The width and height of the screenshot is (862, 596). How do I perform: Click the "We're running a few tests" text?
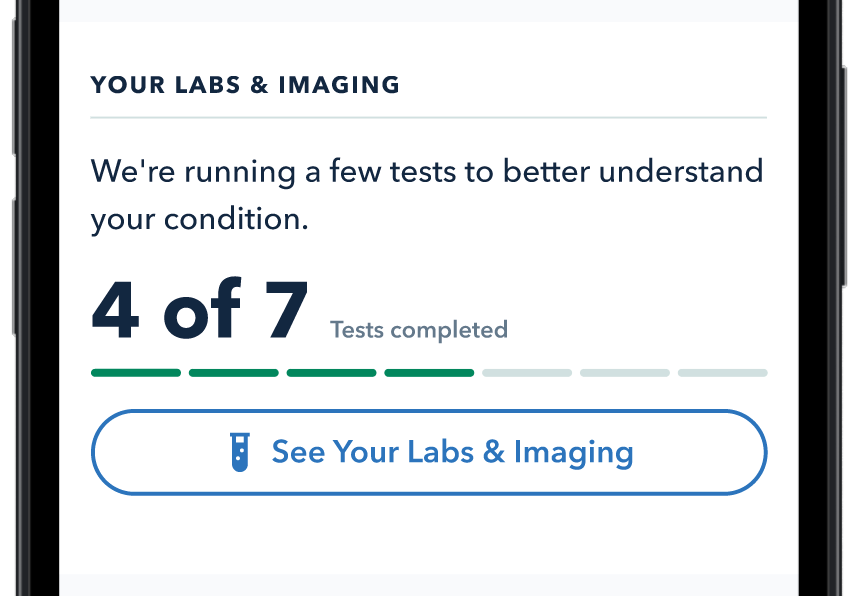[x=427, y=171]
